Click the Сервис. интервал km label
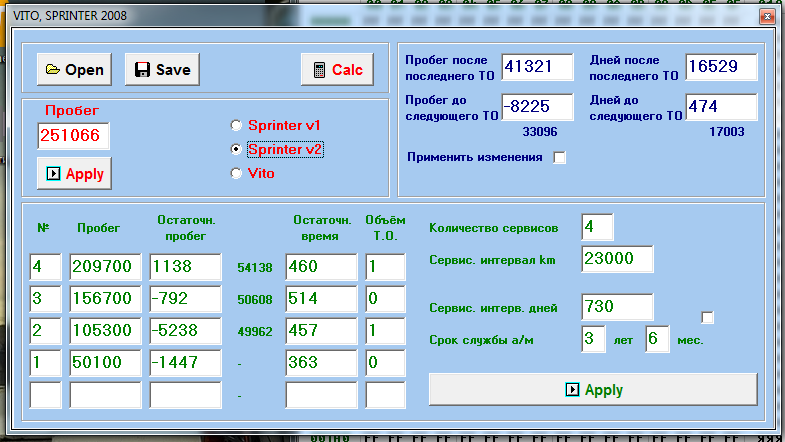 click(492, 260)
